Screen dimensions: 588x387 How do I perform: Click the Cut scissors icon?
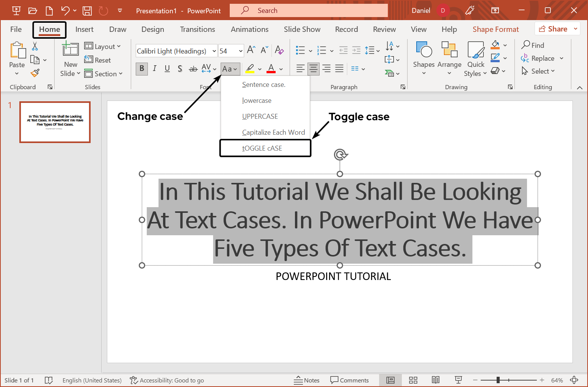click(35, 46)
